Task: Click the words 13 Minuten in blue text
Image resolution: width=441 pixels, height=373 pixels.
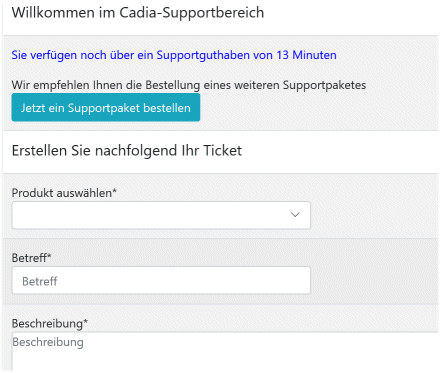Action: [x=306, y=55]
